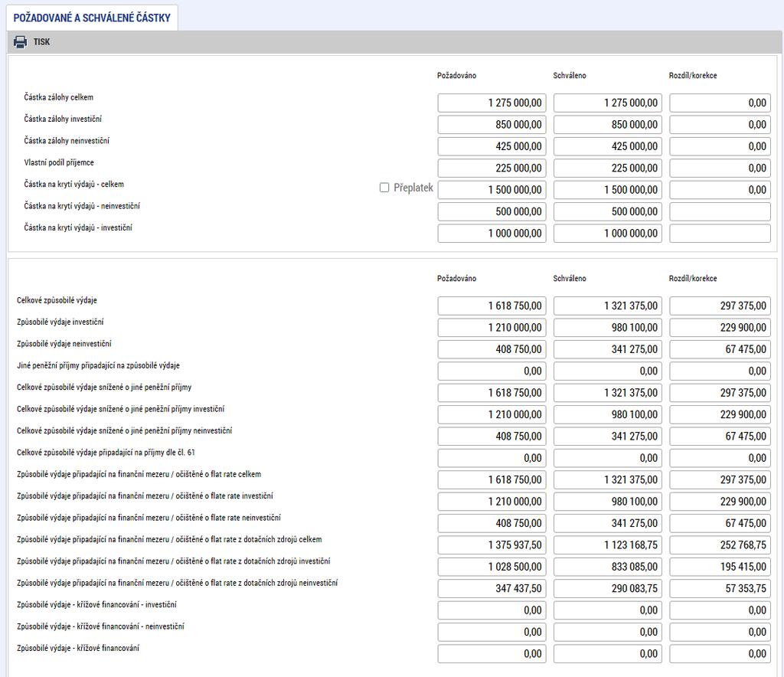Click the Vlastní podíl příjemce label
784x677 pixels.
59,162
